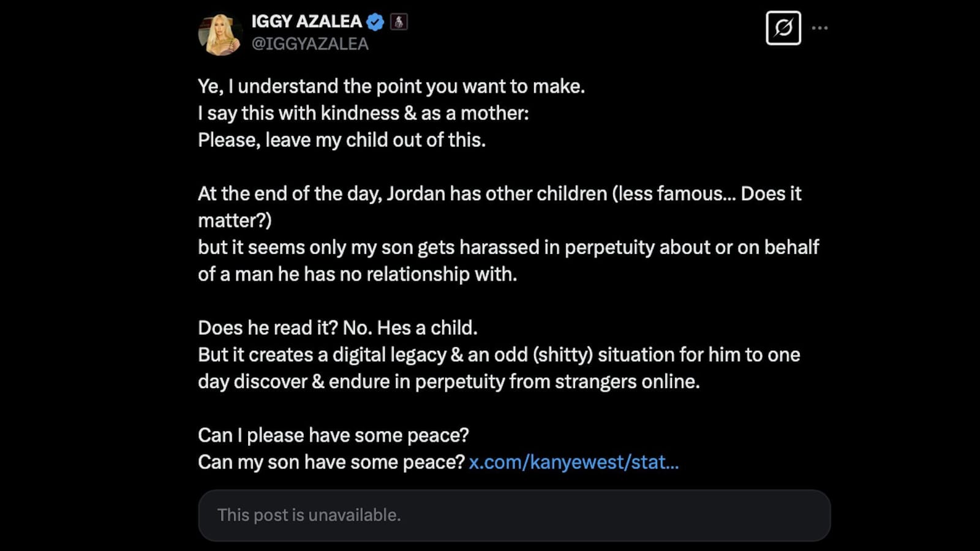Screen dimensions: 980x551
Task: Click the blue verified checkmark badge
Action: [375, 22]
